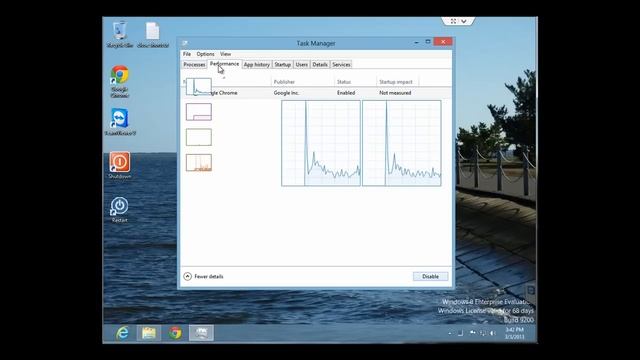
Task: Open the View menu
Action: (x=225, y=54)
